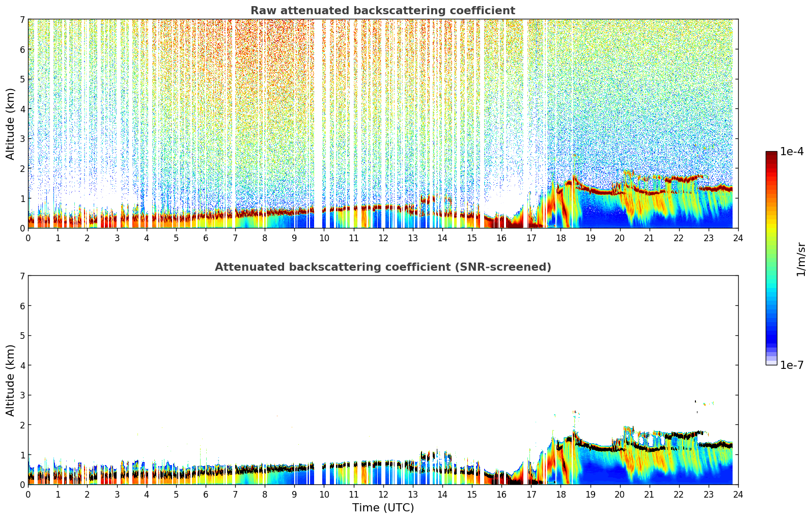812x519 pixels.
Task: Click hour tick '9' on SNR-screened plot time axis
Action: (294, 494)
